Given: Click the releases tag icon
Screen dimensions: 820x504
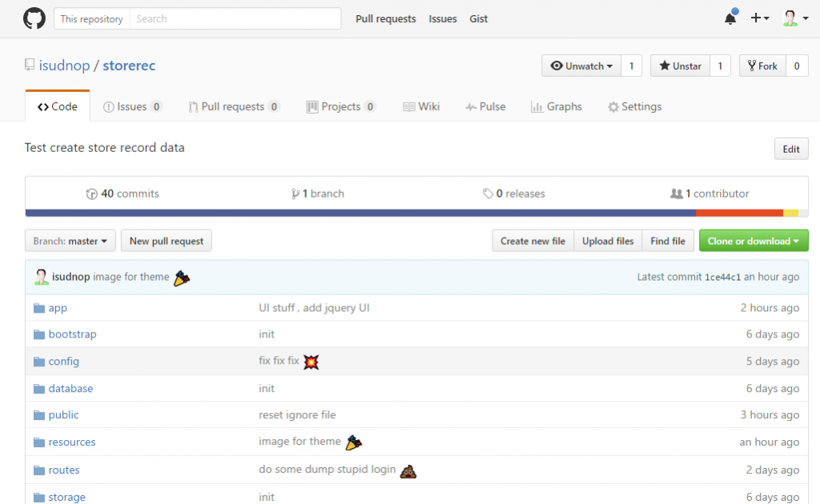Looking at the screenshot, I should pos(488,194).
